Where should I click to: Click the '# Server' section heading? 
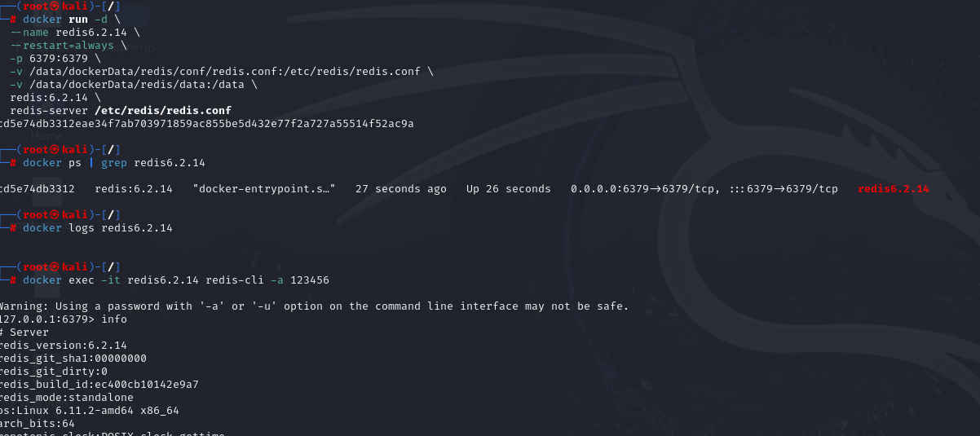[x=24, y=333]
